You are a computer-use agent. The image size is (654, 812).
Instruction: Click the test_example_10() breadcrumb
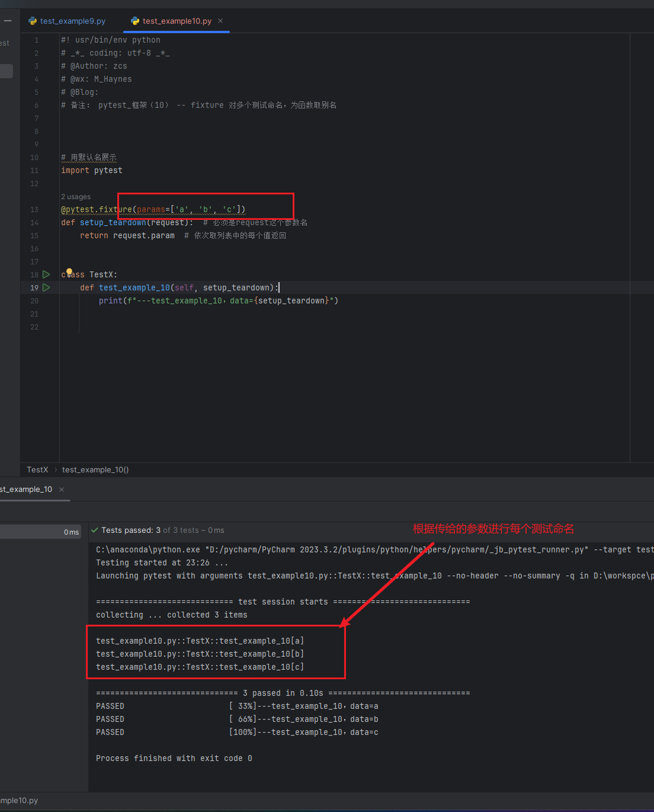coord(95,469)
